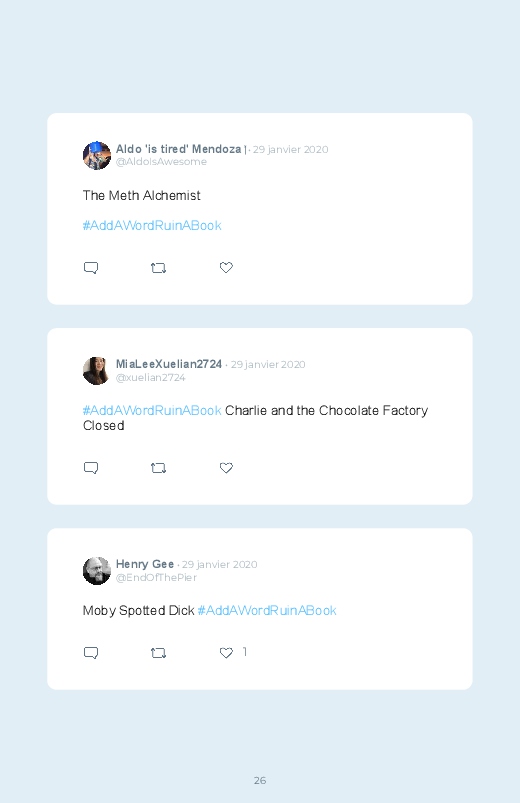Retweet the Moby Spotted Dick tweet
Image resolution: width=520 pixels, height=803 pixels.
(x=158, y=653)
